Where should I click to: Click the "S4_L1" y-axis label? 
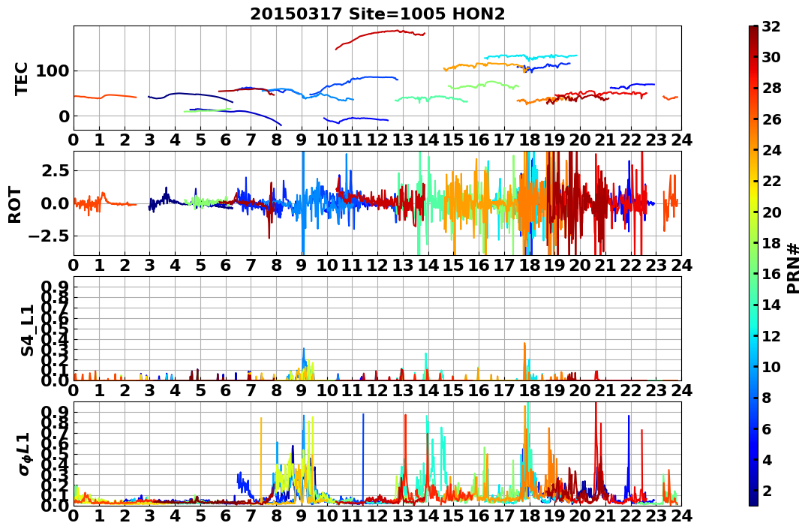tap(27, 330)
